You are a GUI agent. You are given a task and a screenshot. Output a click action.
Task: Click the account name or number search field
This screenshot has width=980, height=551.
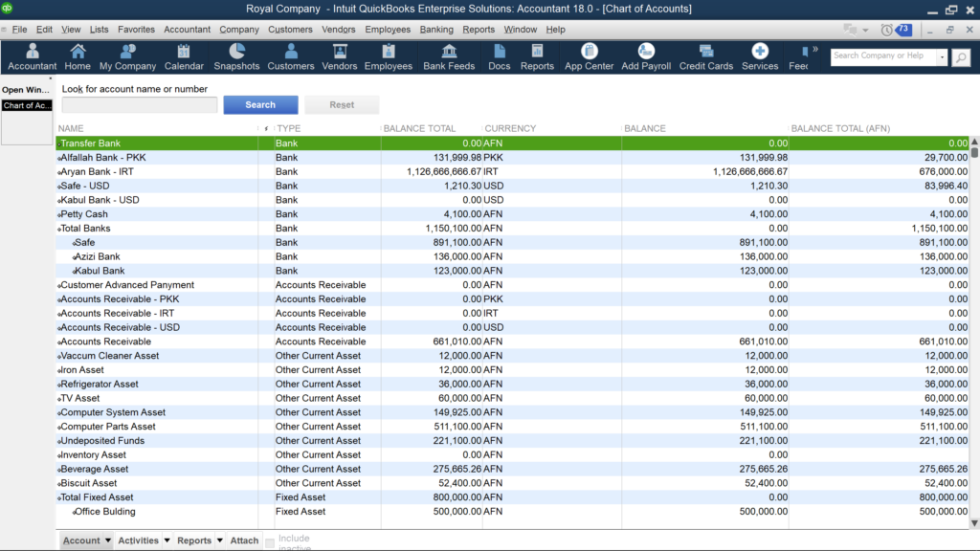click(140, 105)
